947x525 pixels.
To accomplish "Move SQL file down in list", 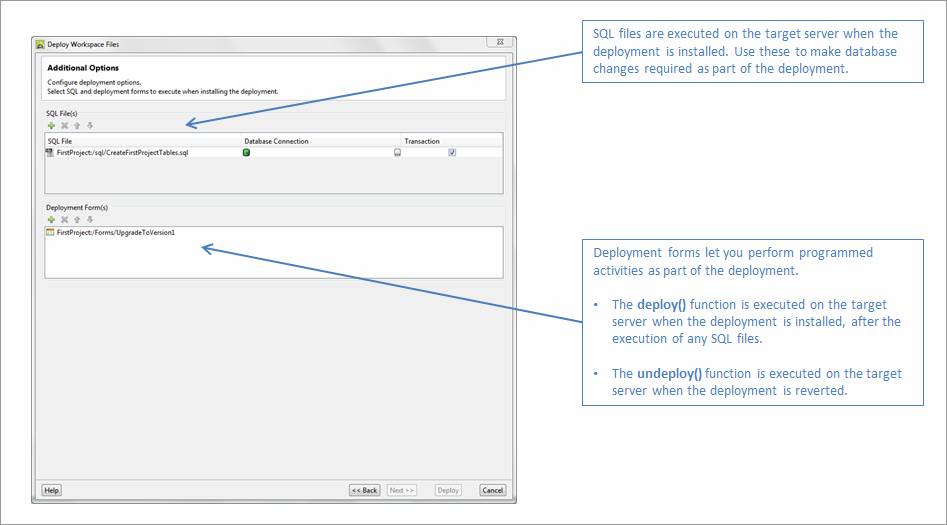I will pos(89,125).
